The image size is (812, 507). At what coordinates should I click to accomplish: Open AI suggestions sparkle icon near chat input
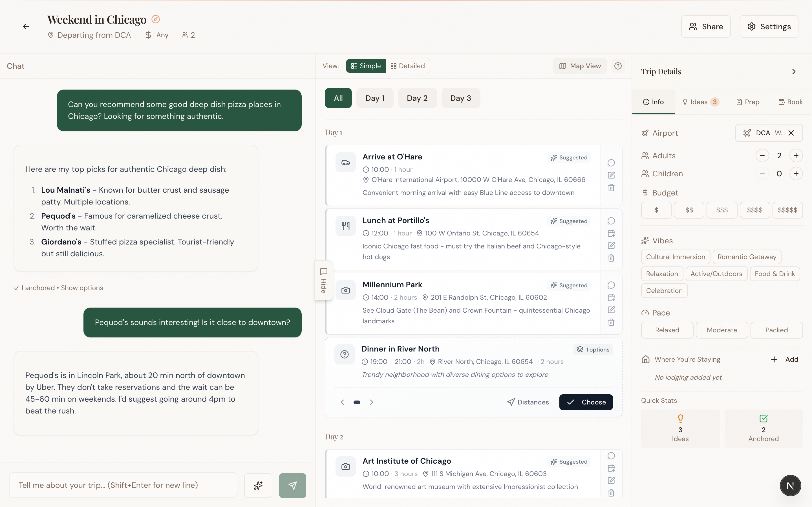coord(258,485)
